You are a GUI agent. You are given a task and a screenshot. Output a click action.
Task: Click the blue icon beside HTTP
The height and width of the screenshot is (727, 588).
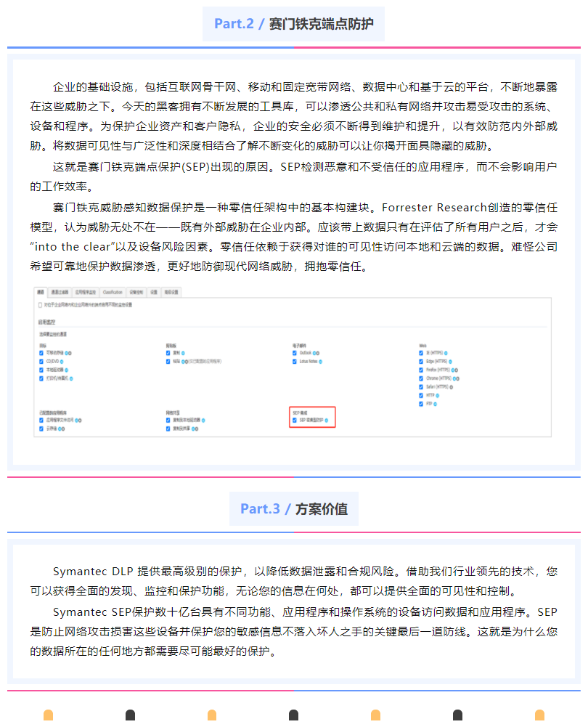(x=438, y=396)
